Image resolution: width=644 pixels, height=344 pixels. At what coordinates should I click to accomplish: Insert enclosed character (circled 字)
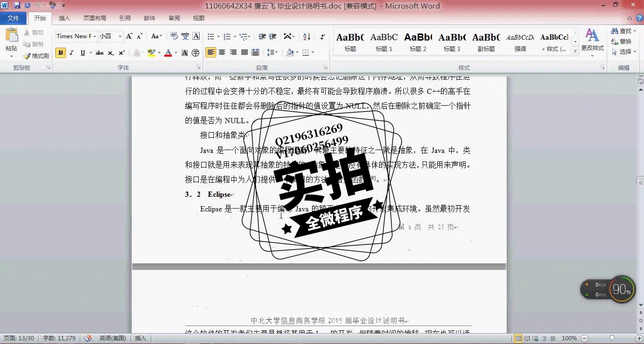click(195, 53)
